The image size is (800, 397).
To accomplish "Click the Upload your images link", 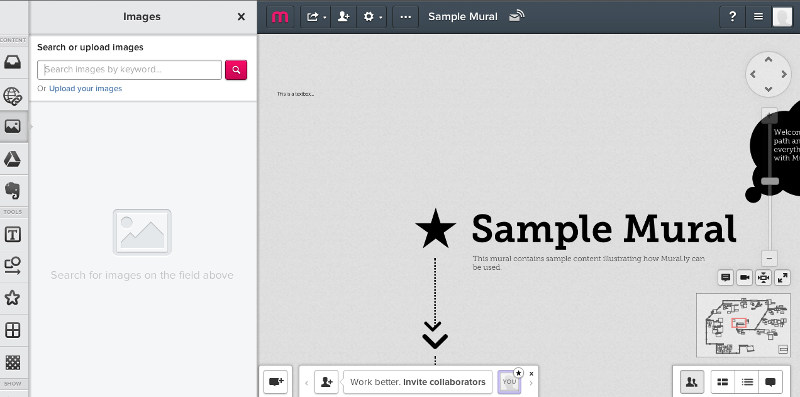I will click(86, 88).
